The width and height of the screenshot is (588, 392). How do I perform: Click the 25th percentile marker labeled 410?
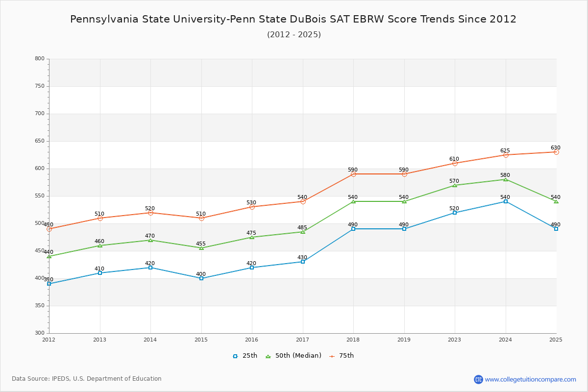point(100,273)
